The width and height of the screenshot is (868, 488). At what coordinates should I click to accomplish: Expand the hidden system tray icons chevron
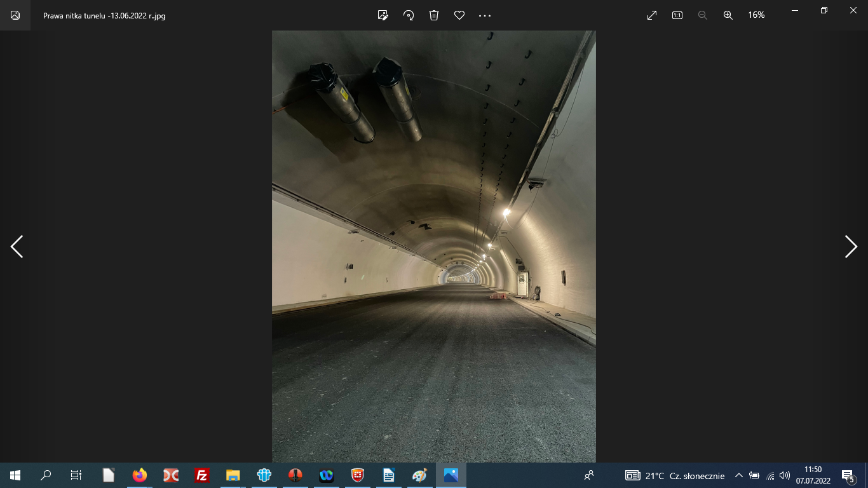click(738, 475)
